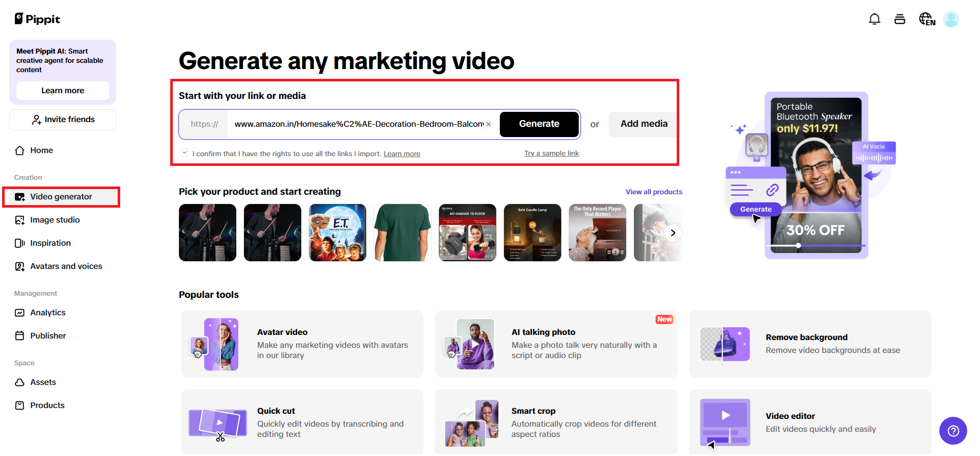Show next products with the arrow
The image size is (980, 456).
(673, 233)
